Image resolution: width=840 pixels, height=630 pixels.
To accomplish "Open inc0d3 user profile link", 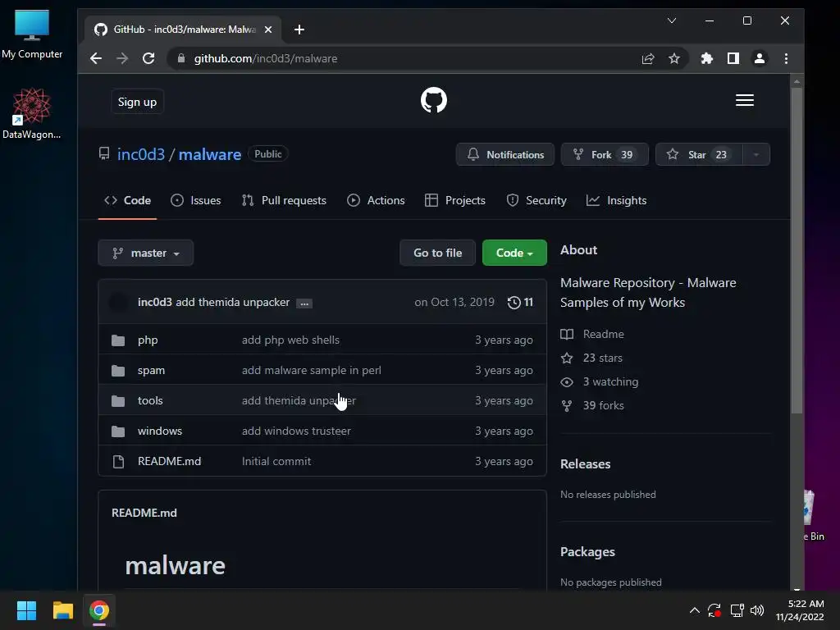I will pyautogui.click(x=141, y=154).
